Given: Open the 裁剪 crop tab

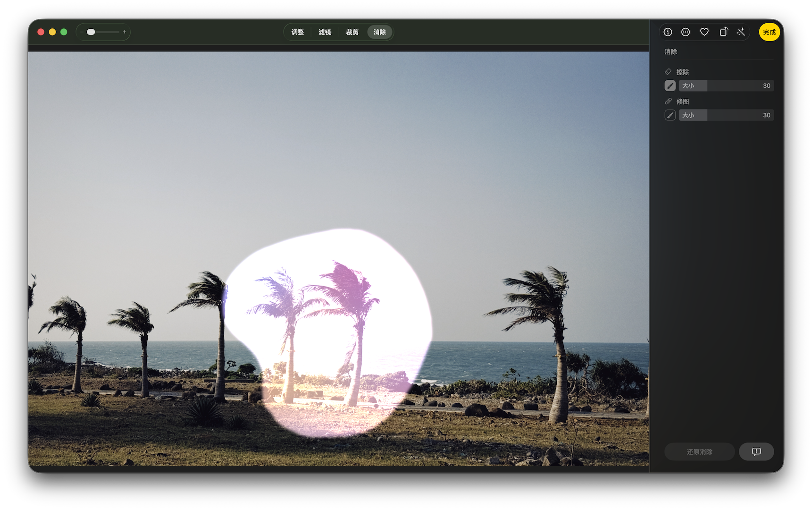Looking at the screenshot, I should (x=352, y=32).
